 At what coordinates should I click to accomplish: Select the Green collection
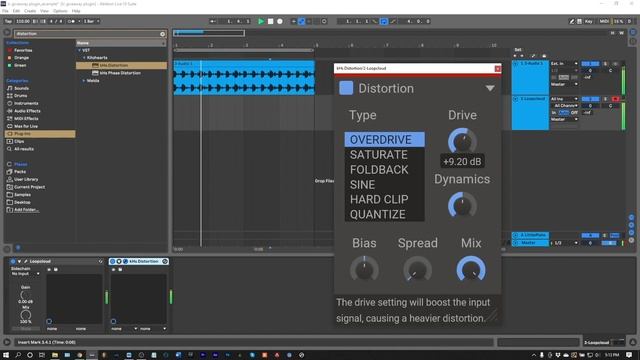pyautogui.click(x=20, y=65)
